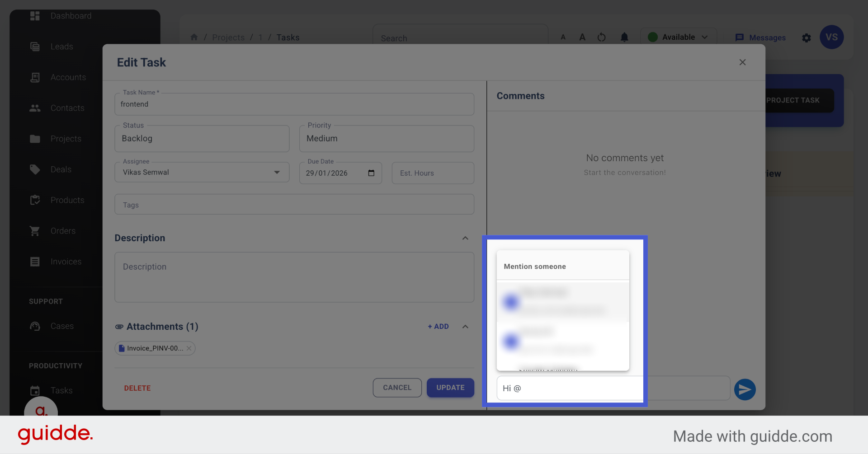Viewport: 868px width, 454px height.
Task: Click DELETE to remove the task
Action: point(137,388)
